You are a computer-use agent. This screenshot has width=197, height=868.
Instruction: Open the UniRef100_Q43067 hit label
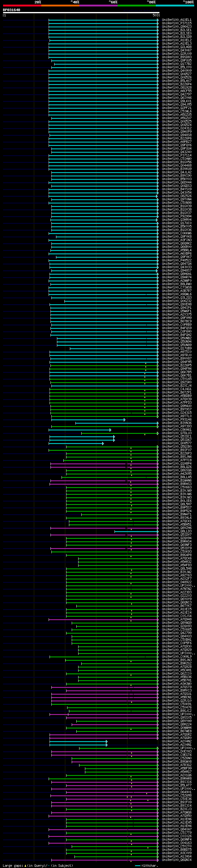tap(176, 50)
